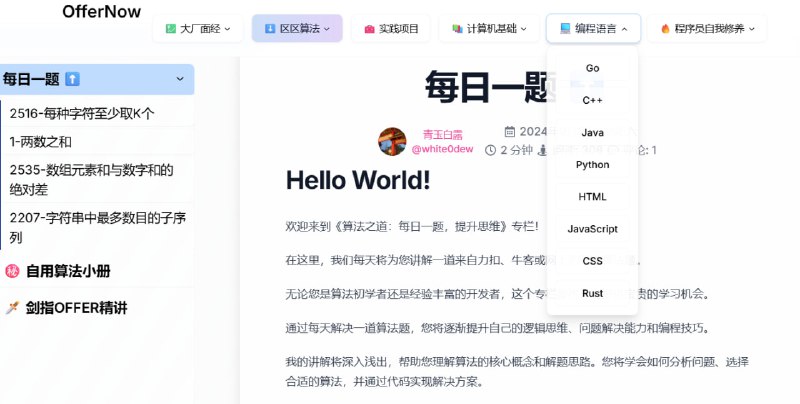Click the red briefcase icon beside 实践项目
The image size is (800, 404).
pos(369,29)
